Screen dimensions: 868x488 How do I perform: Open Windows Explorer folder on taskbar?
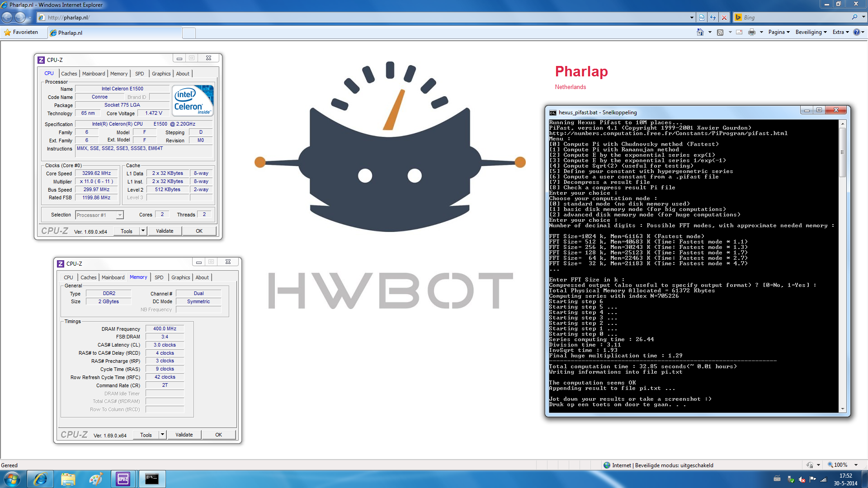point(68,479)
